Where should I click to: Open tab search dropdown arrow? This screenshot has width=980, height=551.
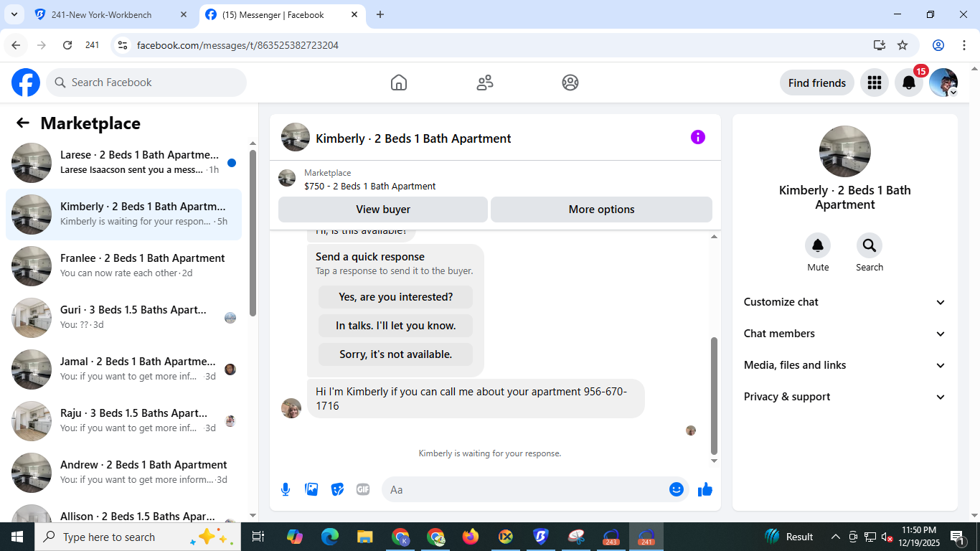coord(14,14)
